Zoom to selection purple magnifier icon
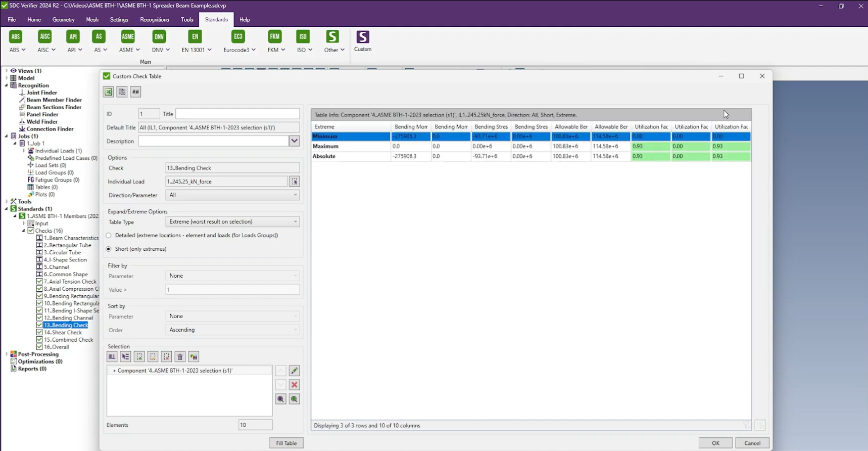The image size is (868, 451). [x=281, y=399]
